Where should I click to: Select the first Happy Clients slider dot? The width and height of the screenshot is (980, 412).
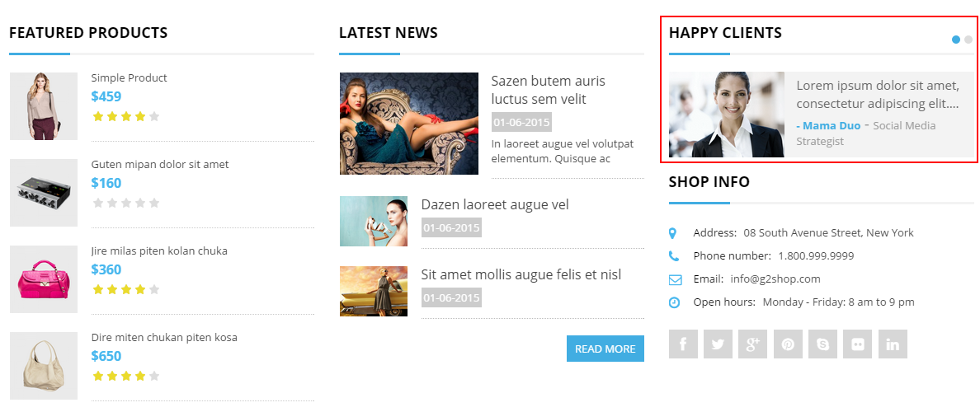point(955,40)
